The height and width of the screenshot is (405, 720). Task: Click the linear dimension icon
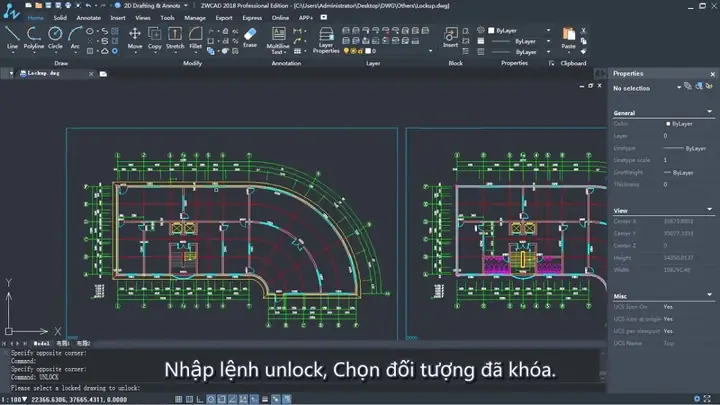click(297, 31)
